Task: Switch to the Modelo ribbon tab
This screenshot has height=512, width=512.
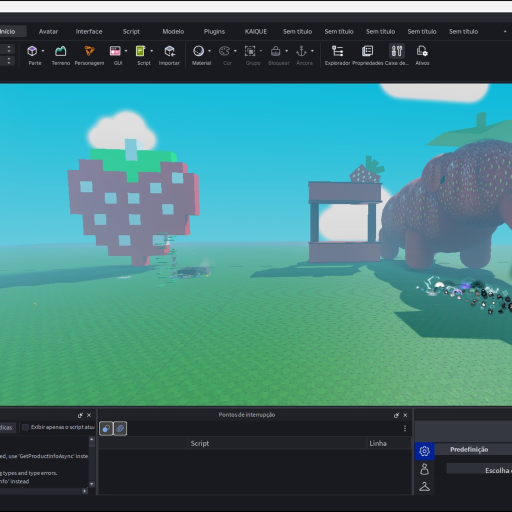Action: [173, 32]
